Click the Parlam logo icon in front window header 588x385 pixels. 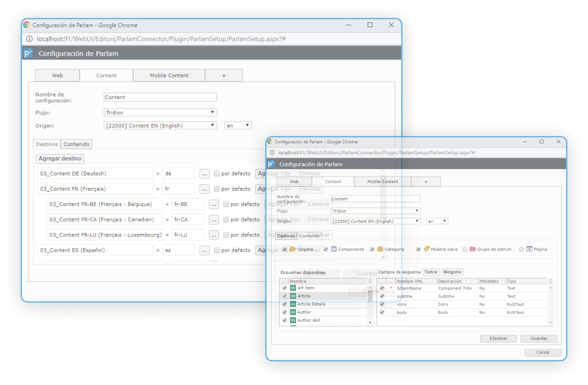coord(271,164)
